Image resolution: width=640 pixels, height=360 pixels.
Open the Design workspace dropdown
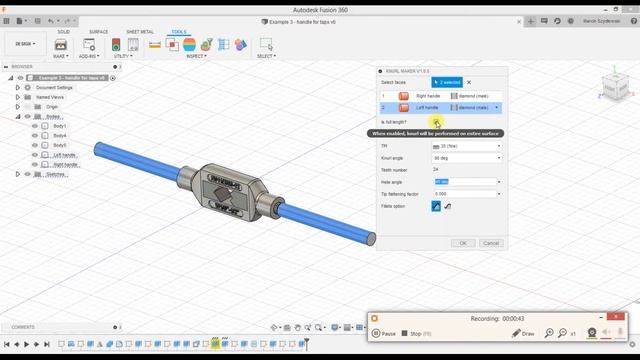point(25,44)
